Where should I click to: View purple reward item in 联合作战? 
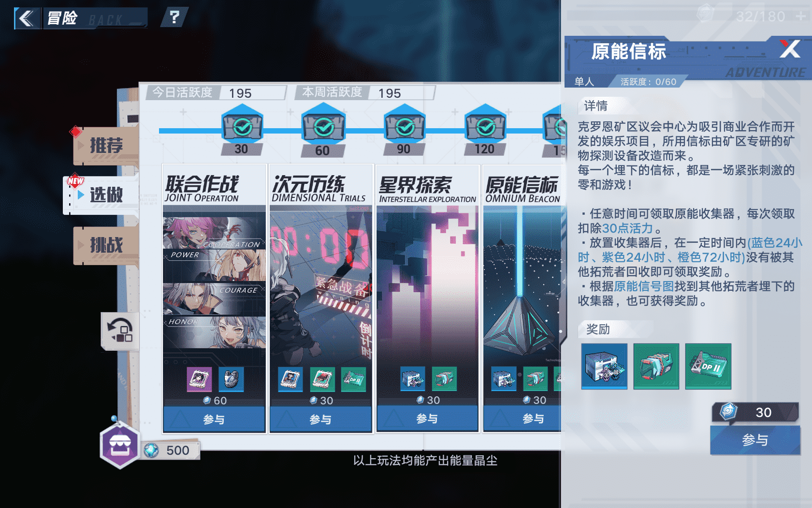point(199,379)
